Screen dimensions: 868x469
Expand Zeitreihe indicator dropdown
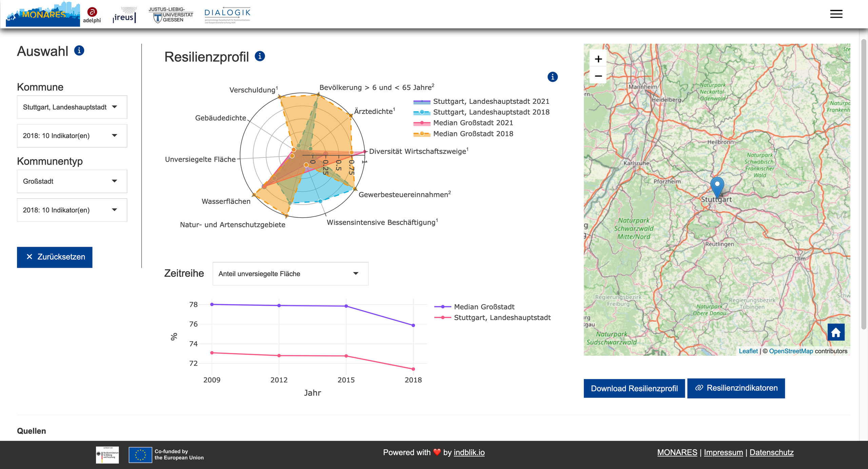[x=290, y=274]
